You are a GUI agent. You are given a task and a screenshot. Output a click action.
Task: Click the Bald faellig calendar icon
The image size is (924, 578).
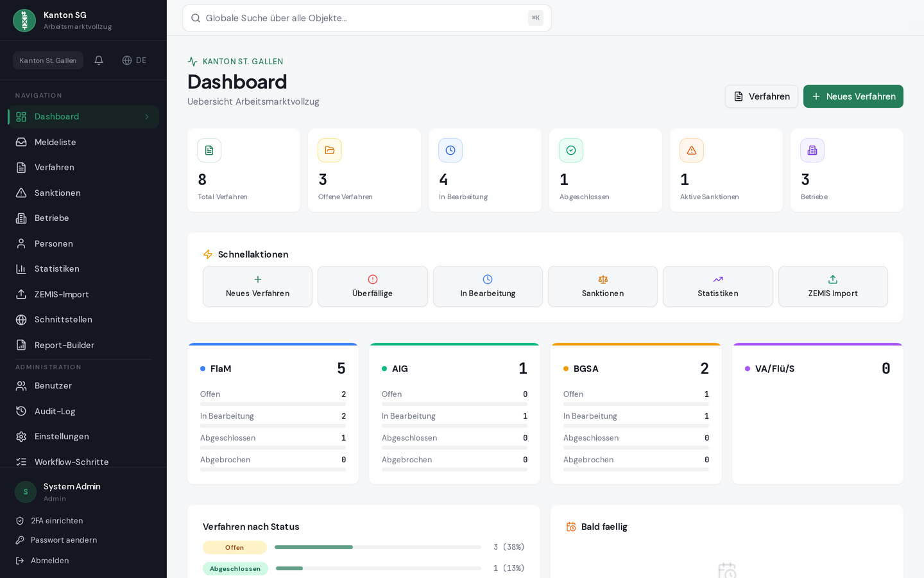(x=571, y=527)
